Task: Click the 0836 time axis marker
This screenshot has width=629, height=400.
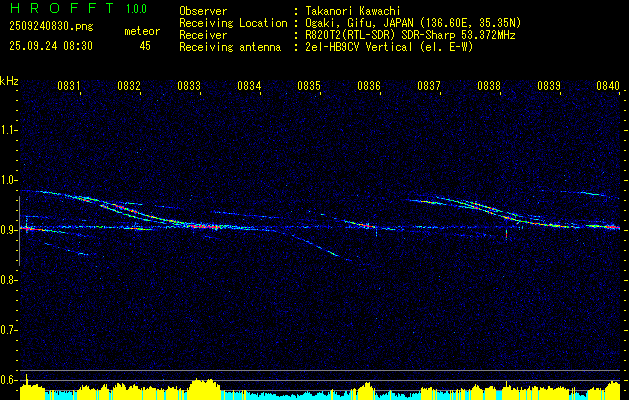Action: pyautogui.click(x=369, y=85)
